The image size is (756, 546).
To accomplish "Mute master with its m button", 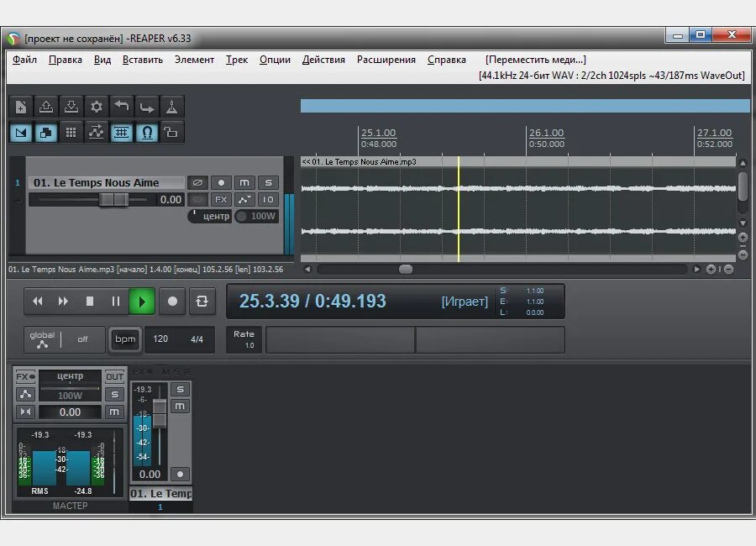I will (114, 412).
